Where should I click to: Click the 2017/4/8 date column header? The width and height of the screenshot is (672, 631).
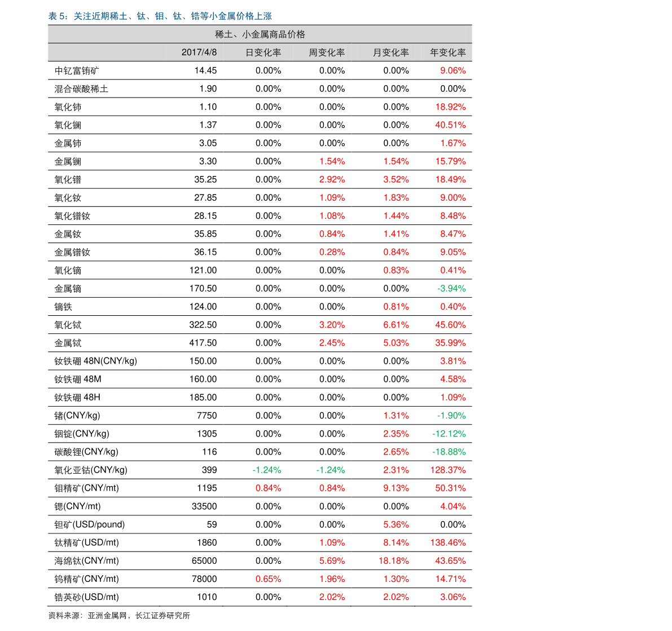click(199, 52)
